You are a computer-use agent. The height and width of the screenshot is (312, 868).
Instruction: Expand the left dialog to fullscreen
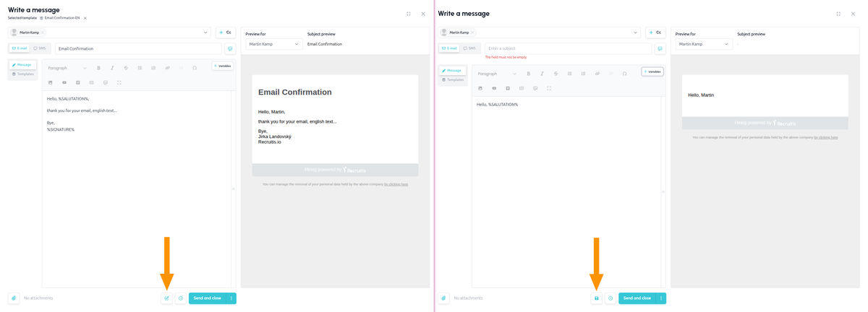(x=409, y=14)
